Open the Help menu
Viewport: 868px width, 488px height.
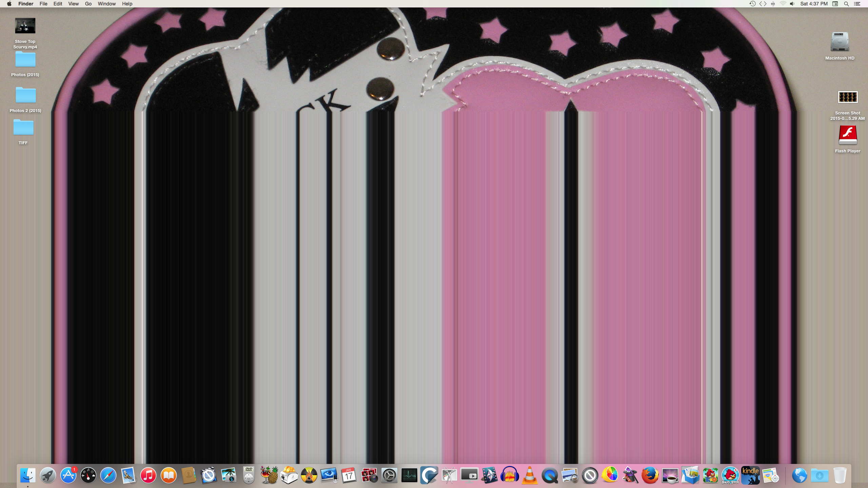[x=127, y=4]
